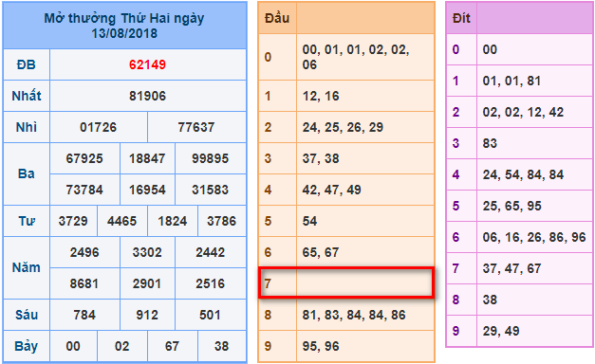Click Đầu row 1 values 12, 16
The width and height of the screenshot is (595, 364).
321,96
